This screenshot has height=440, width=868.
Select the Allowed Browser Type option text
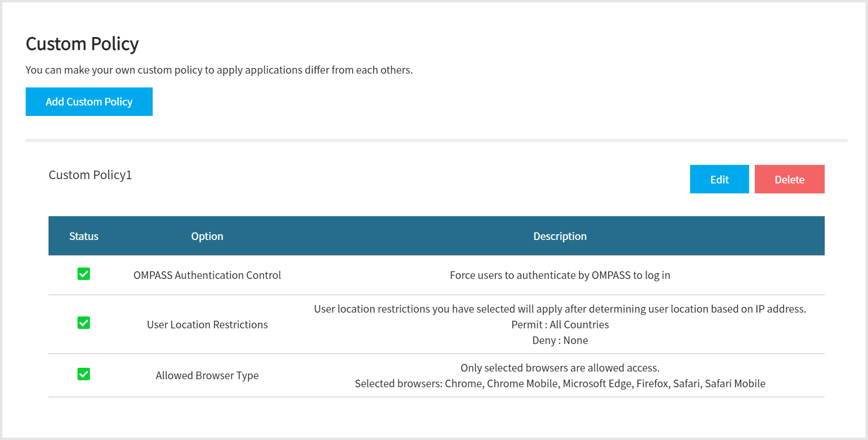point(207,375)
